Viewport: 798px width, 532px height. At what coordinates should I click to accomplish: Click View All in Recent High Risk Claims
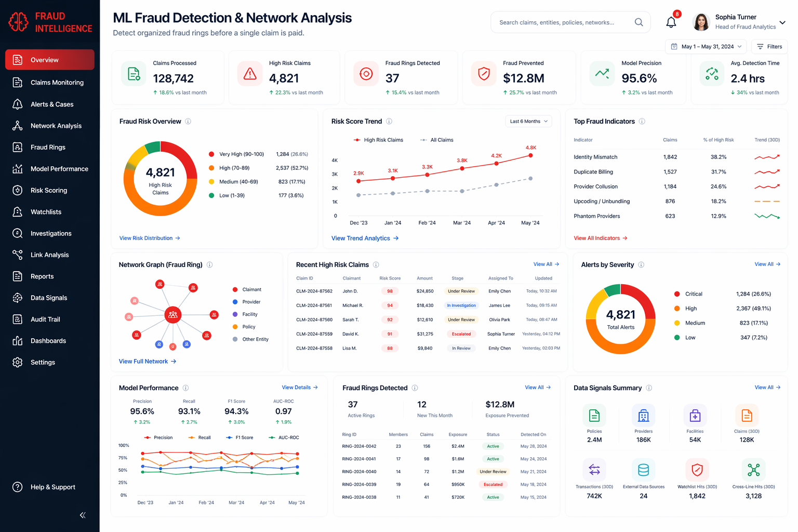tap(546, 264)
